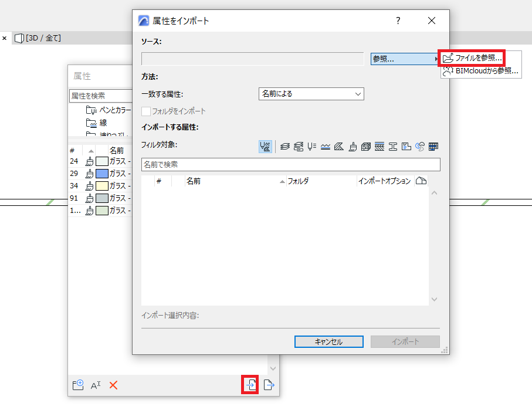Close the 属性をインポート dialog
The height and width of the screenshot is (420, 532).
pos(432,21)
